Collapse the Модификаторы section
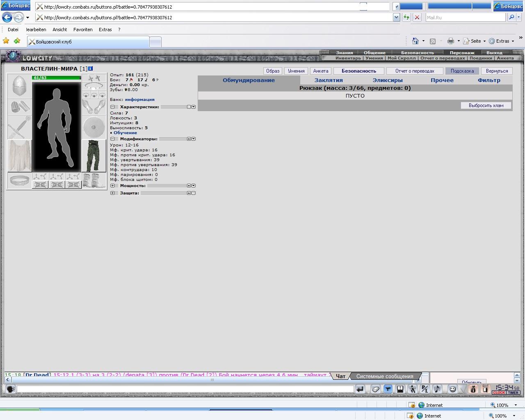Screen dimensions: 525x420 coord(112,139)
